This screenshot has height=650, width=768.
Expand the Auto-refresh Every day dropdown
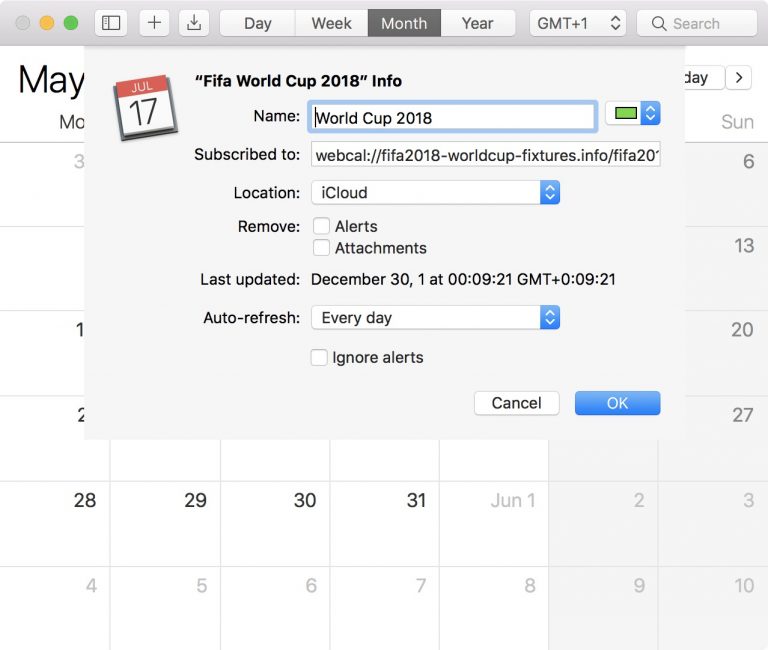click(x=435, y=318)
